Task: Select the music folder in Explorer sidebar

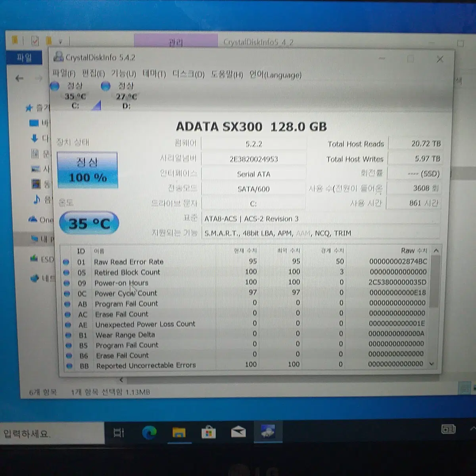Action: pyautogui.click(x=42, y=200)
